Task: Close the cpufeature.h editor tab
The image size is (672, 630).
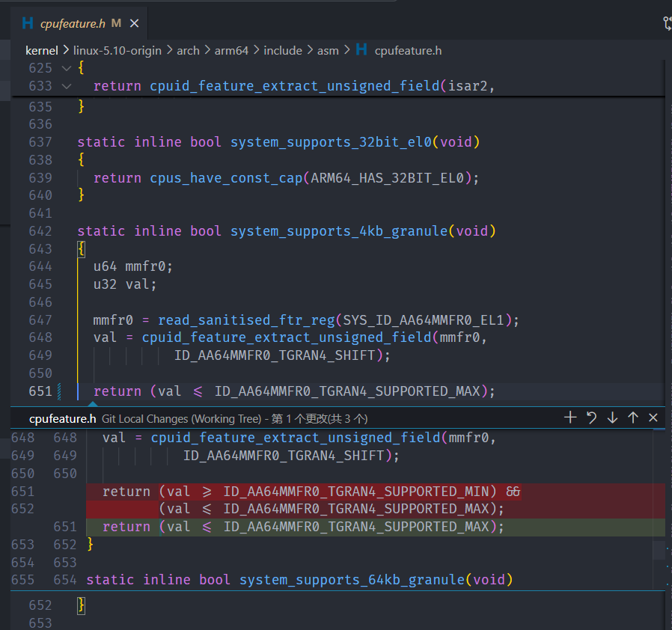Action: 135,23
